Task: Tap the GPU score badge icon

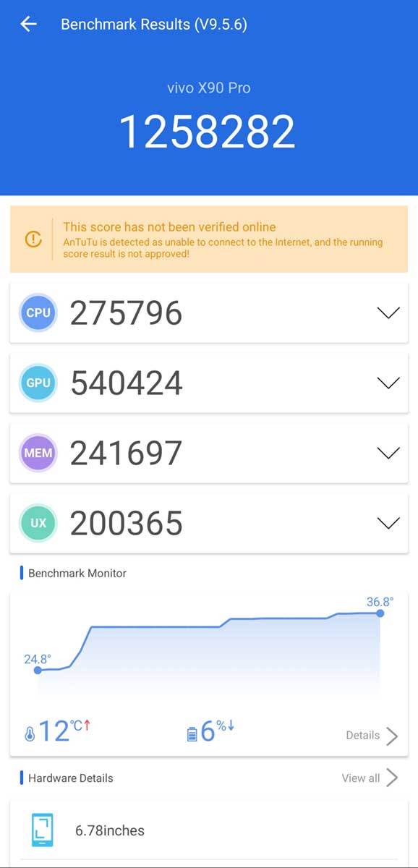Action: [38, 383]
